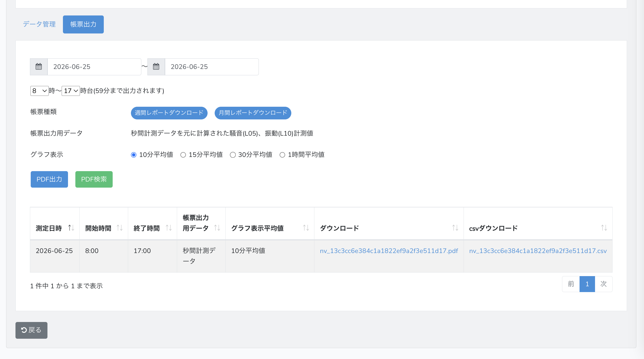Click the 測定日時 column header text
The width and height of the screenshot is (644, 359).
point(49,228)
